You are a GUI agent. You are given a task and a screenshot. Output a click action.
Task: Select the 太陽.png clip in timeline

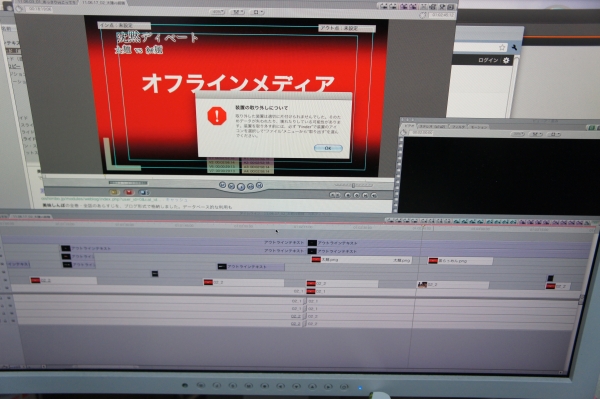click(361, 260)
